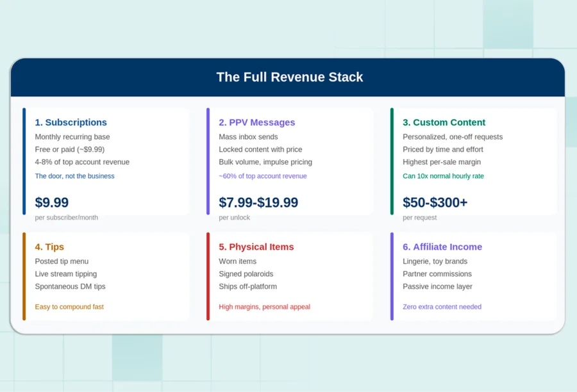The height and width of the screenshot is (392, 577).
Task: Click 'Zero extra content needed' note
Action: tap(442, 307)
